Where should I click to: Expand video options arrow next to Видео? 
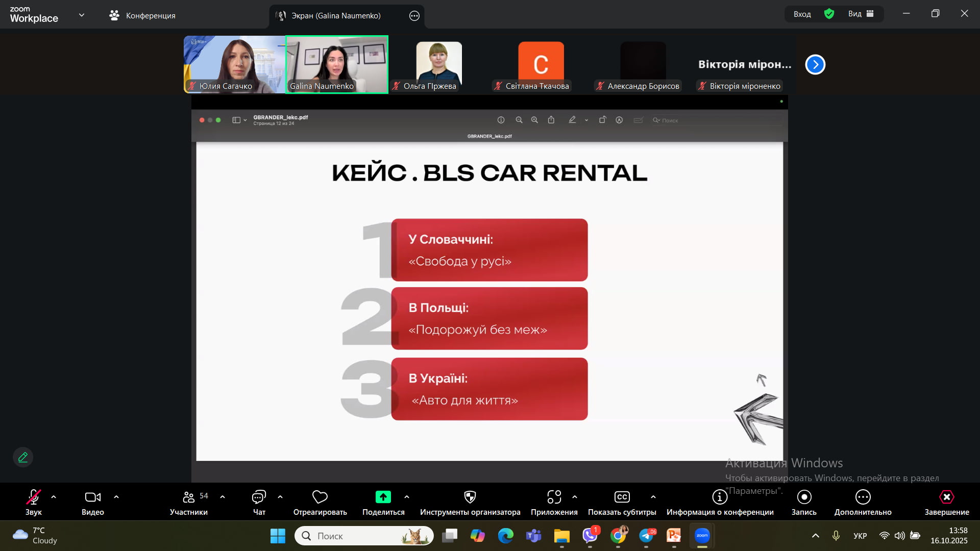click(116, 497)
